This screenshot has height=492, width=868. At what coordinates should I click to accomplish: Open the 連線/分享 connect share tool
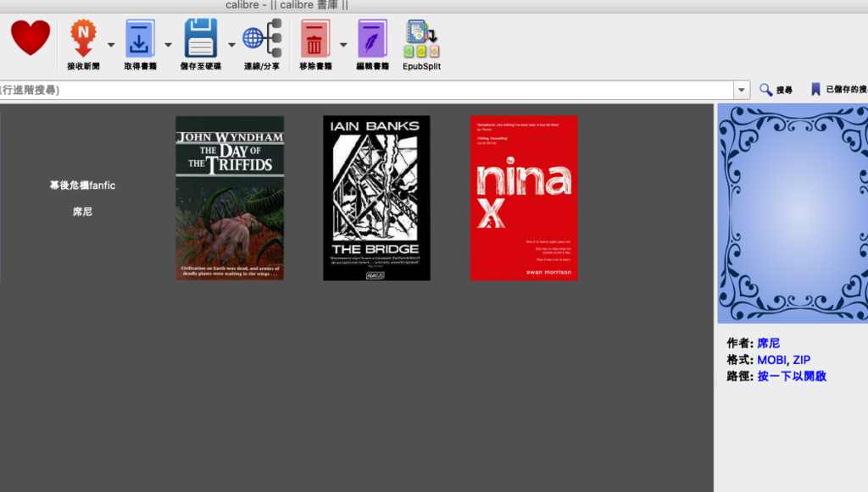tap(262, 45)
